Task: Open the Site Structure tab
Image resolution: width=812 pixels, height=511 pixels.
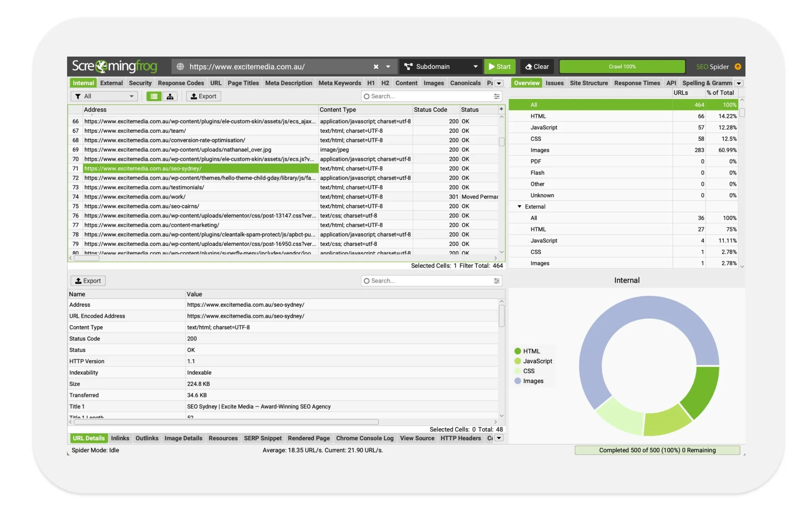Action: click(x=589, y=83)
